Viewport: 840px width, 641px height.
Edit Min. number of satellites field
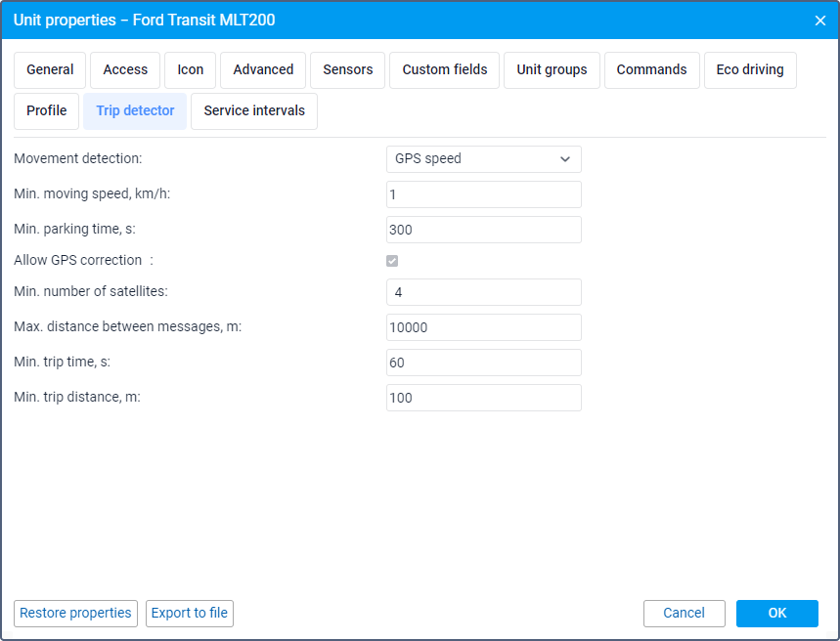[x=484, y=292]
